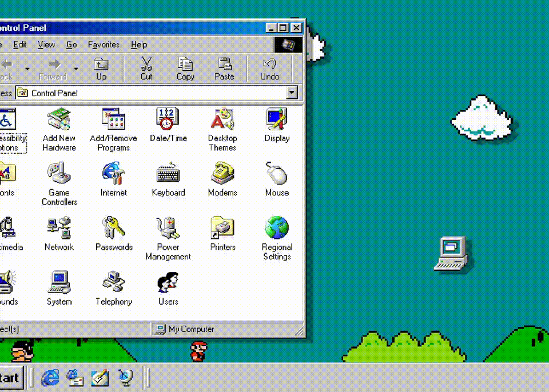Select the Printers folder icon
This screenshot has width=549, height=392.
[222, 229]
